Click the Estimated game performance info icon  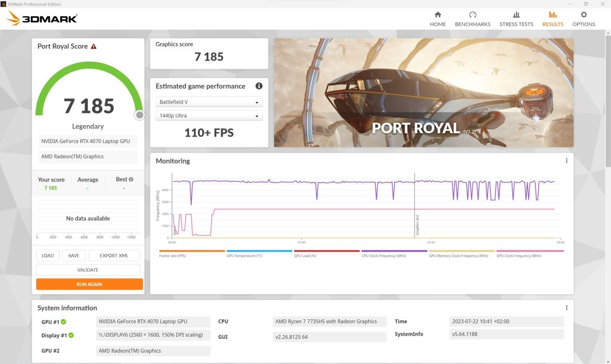point(259,86)
